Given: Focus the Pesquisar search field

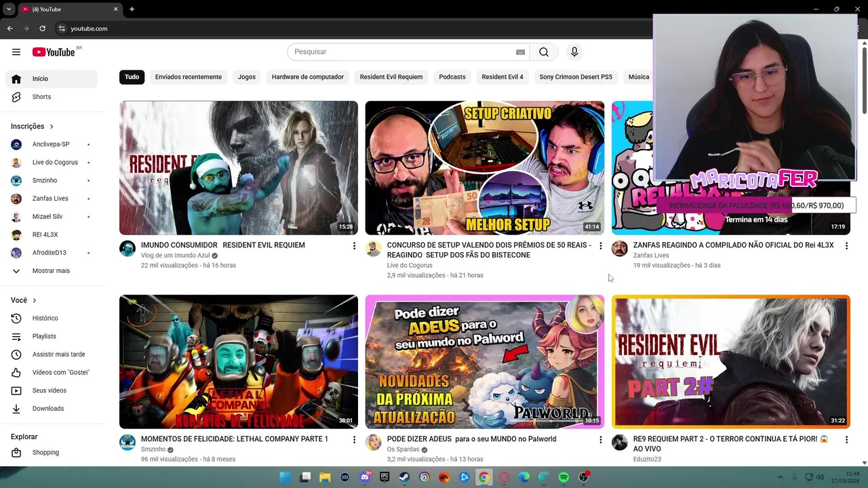Looking at the screenshot, I should tap(403, 52).
